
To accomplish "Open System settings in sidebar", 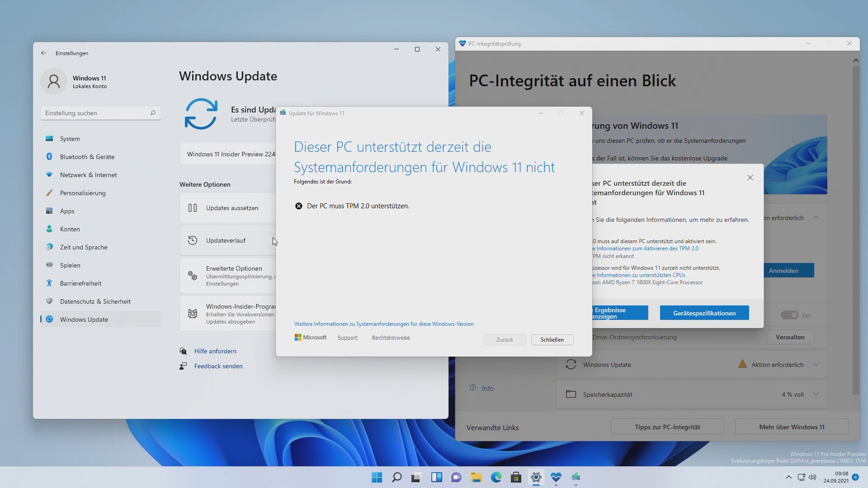I will pos(100,139).
